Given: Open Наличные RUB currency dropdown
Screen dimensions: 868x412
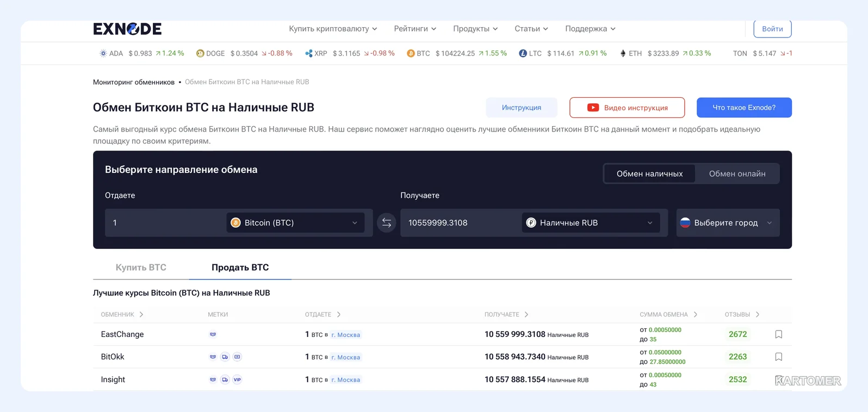Looking at the screenshot, I should point(591,223).
